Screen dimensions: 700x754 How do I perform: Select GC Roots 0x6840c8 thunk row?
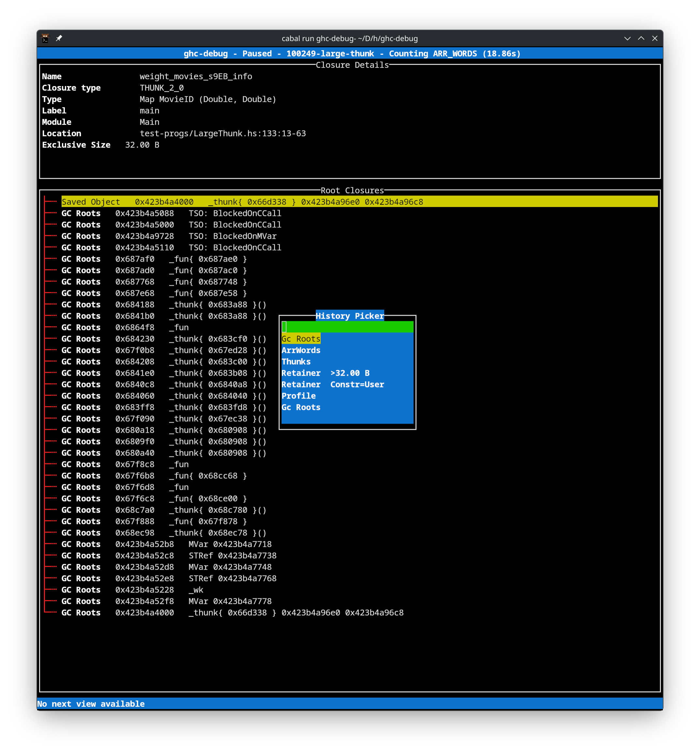pyautogui.click(x=164, y=384)
